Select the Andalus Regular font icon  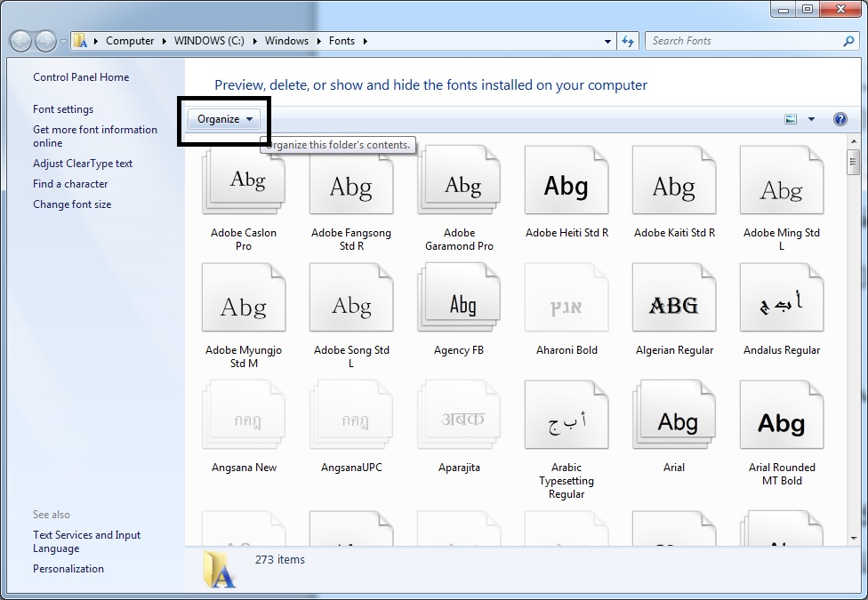click(782, 297)
